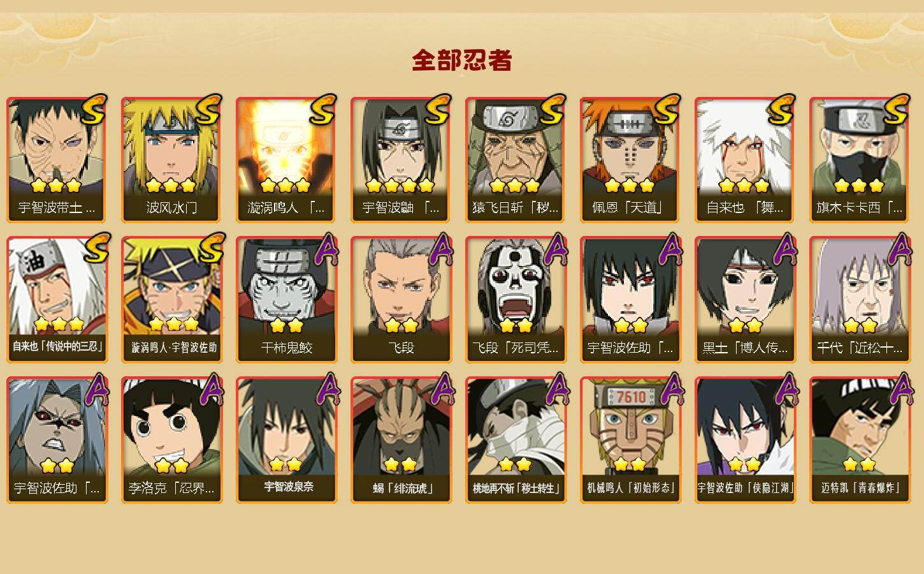
Task: Open the 漩涡鸣人·宇智波佐助 card
Action: [171, 300]
